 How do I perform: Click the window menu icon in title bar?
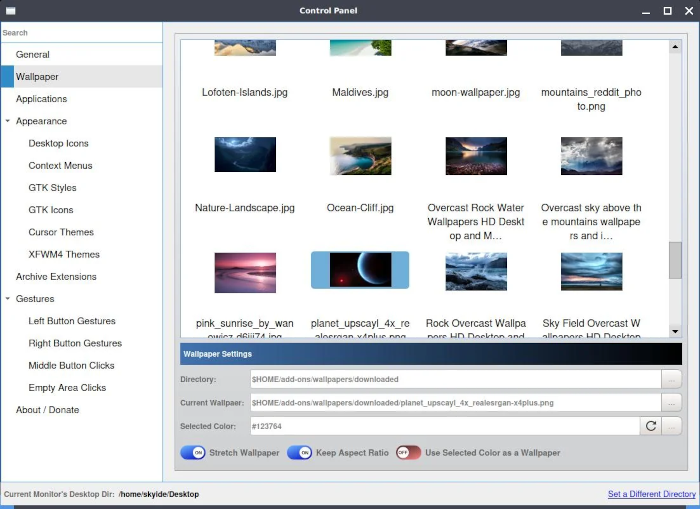[x=10, y=11]
